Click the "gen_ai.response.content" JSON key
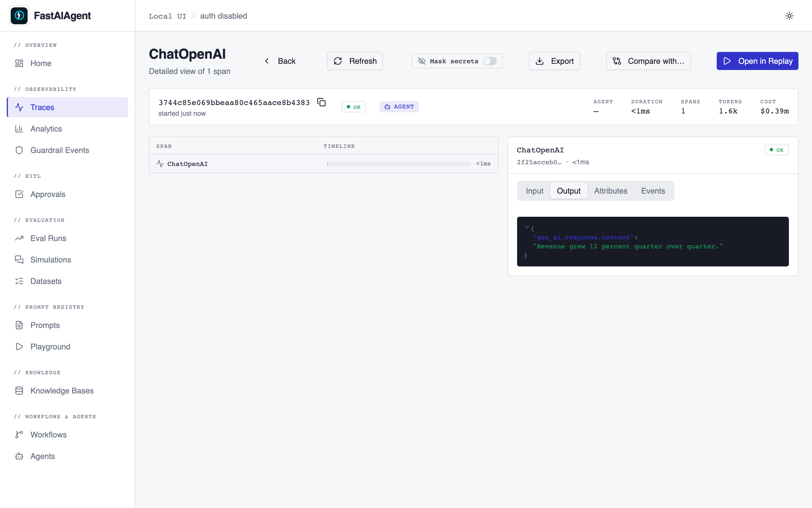The height and width of the screenshot is (508, 812). coord(583,237)
